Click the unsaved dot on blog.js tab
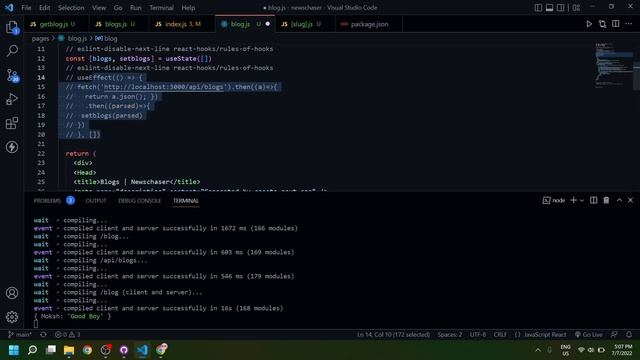This screenshot has width=640, height=360. tap(268, 24)
